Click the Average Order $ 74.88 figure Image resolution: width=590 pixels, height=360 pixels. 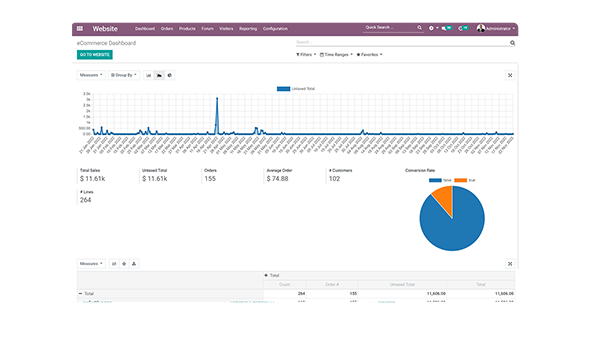point(277,179)
